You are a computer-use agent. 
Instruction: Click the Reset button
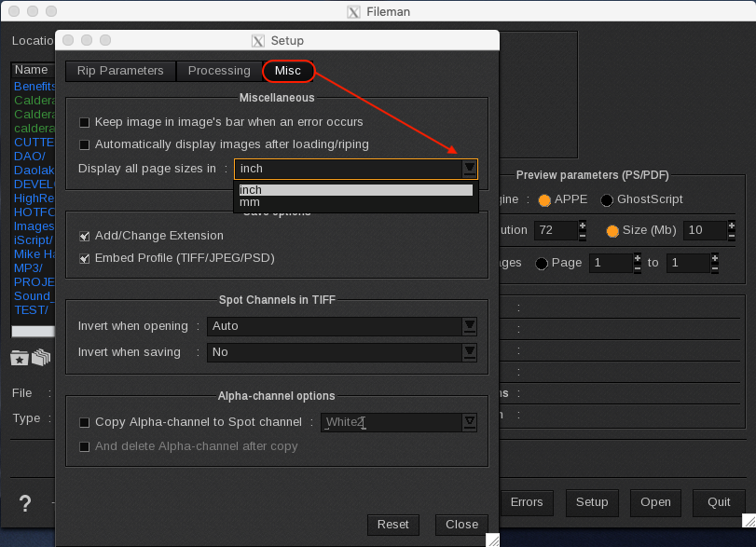click(392, 525)
